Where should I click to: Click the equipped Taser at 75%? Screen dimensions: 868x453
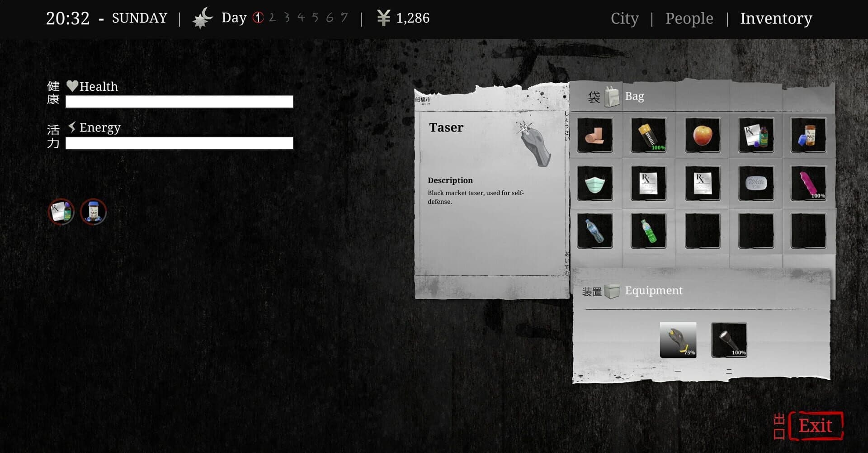click(678, 340)
